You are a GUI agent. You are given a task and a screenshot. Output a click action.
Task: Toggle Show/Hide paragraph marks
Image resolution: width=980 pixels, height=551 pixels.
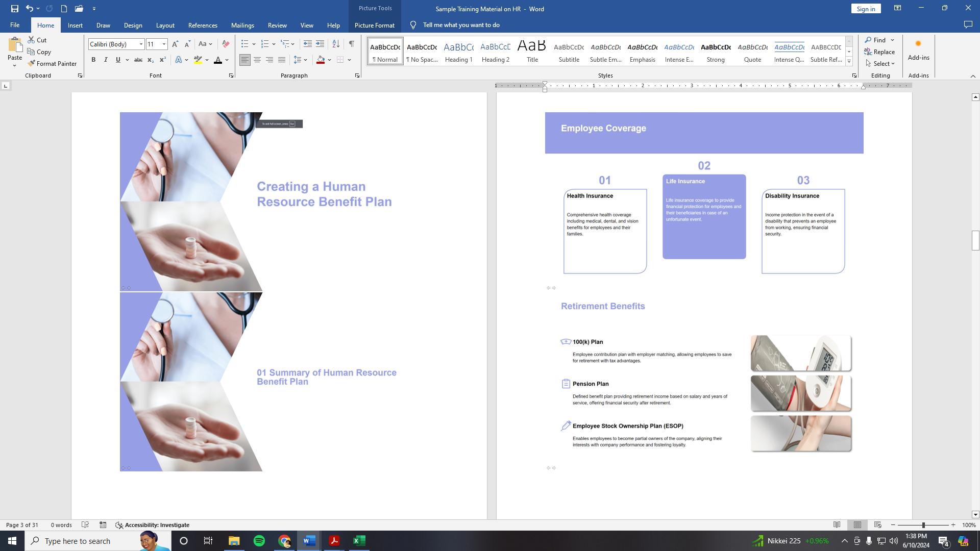pyautogui.click(x=351, y=44)
